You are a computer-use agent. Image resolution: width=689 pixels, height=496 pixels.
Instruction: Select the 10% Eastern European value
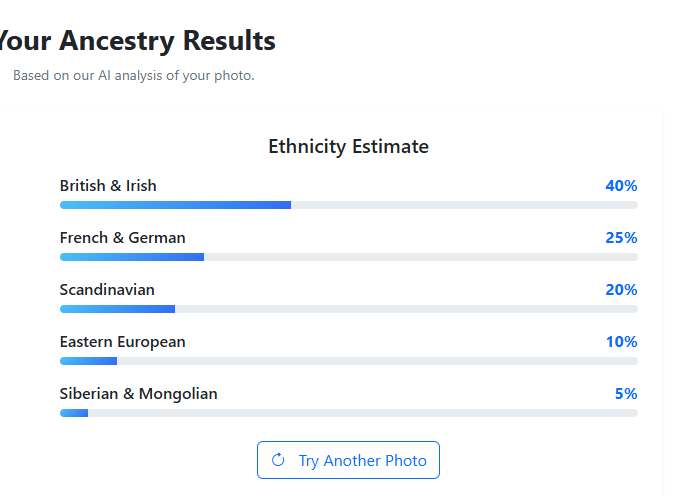pos(621,342)
